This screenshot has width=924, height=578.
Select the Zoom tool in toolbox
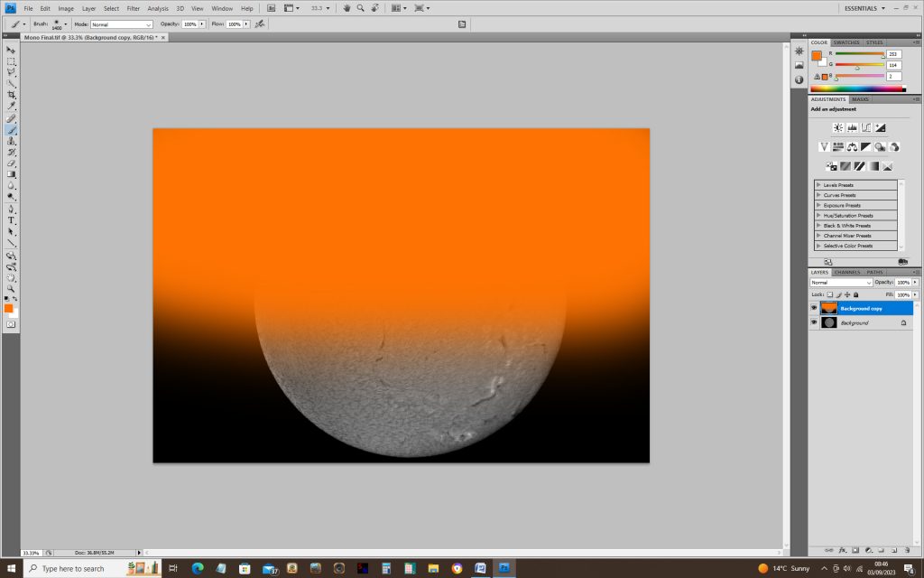[x=11, y=289]
